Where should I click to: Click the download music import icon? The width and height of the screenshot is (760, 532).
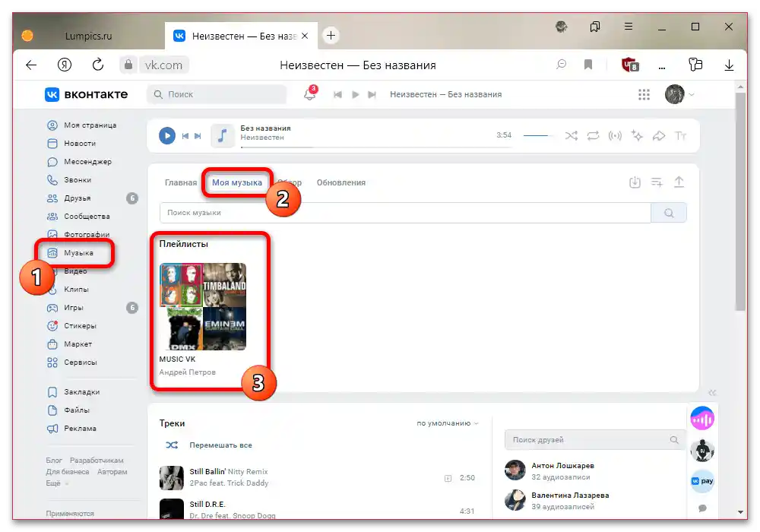coord(635,182)
